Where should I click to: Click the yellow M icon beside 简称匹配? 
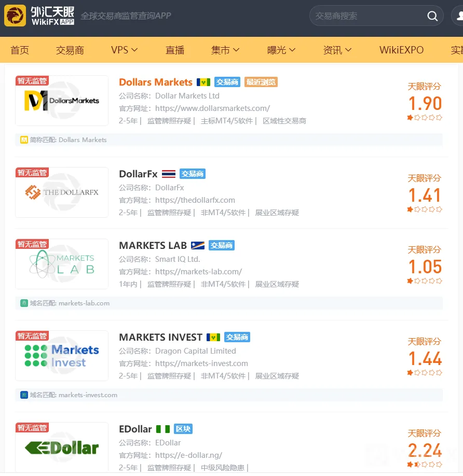click(x=24, y=140)
